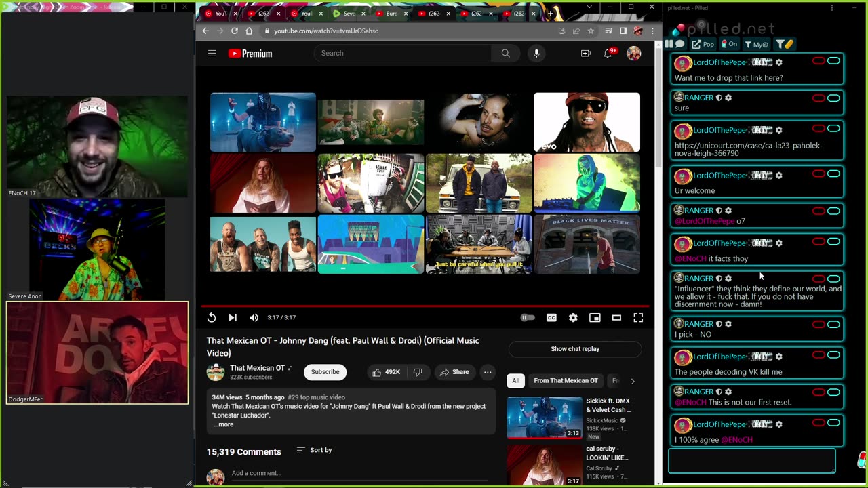This screenshot has width=868, height=488.
Task: Expand the description with ...more
Action: tap(223, 424)
